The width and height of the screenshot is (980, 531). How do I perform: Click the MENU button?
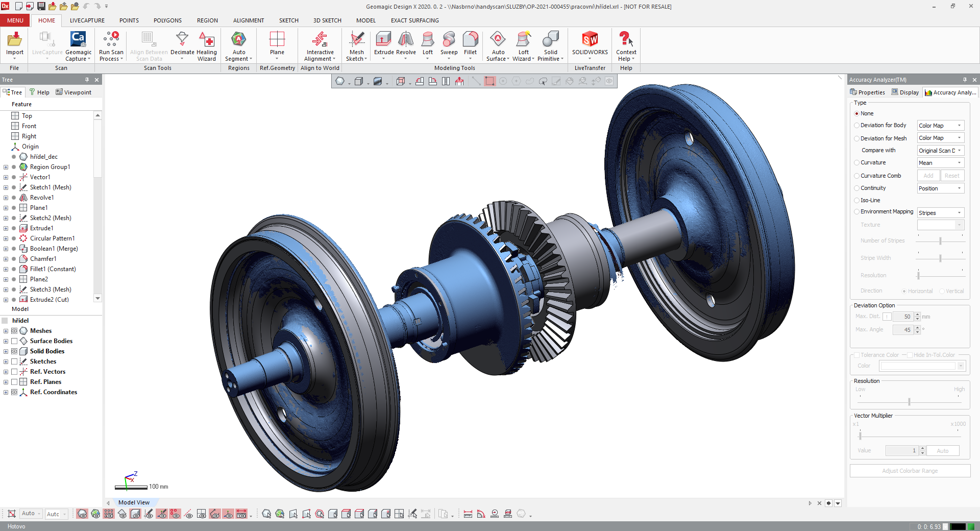coord(15,20)
